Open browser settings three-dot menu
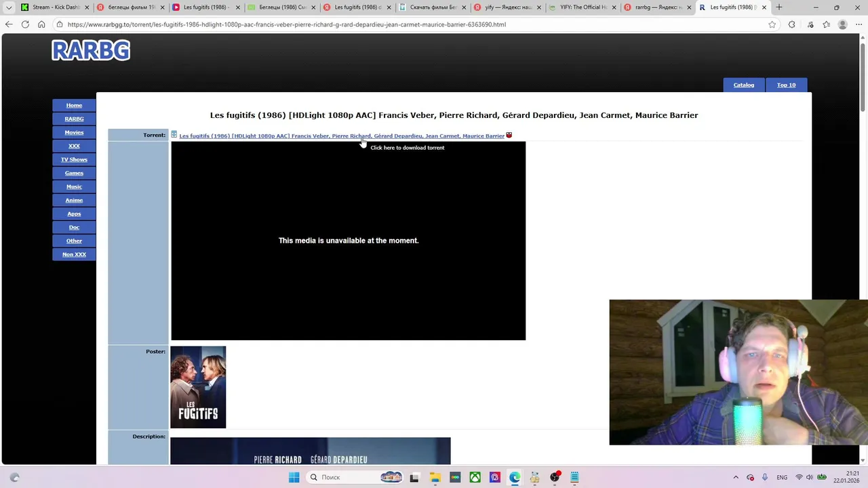 [x=859, y=24]
